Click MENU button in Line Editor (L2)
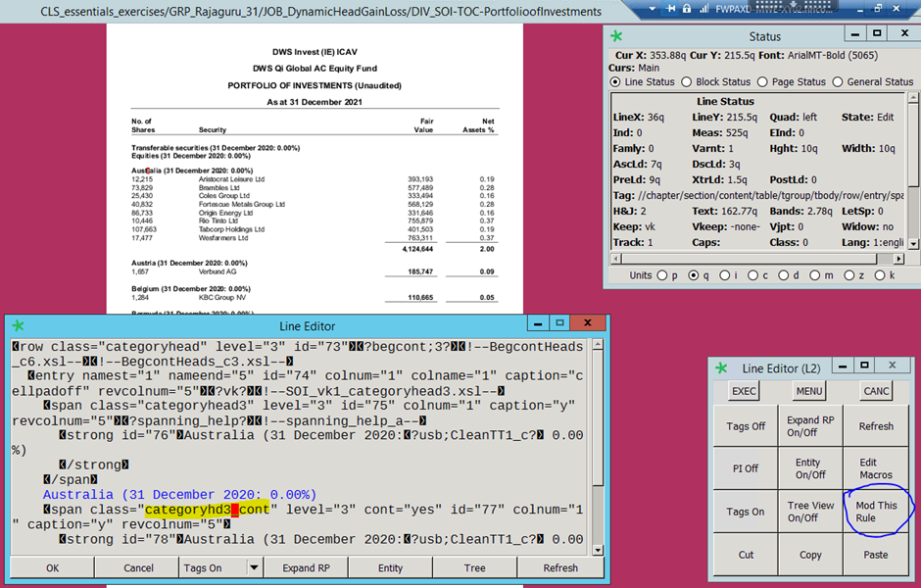 click(x=809, y=391)
